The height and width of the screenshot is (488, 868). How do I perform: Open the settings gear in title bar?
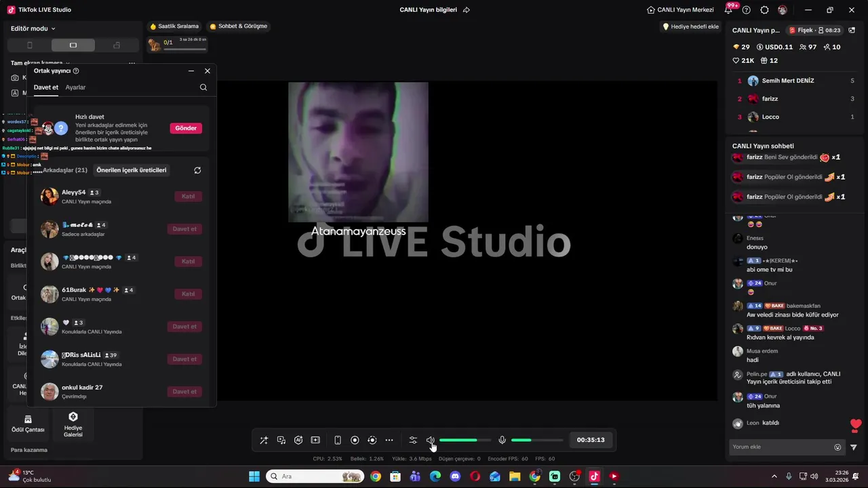pyautogui.click(x=764, y=10)
